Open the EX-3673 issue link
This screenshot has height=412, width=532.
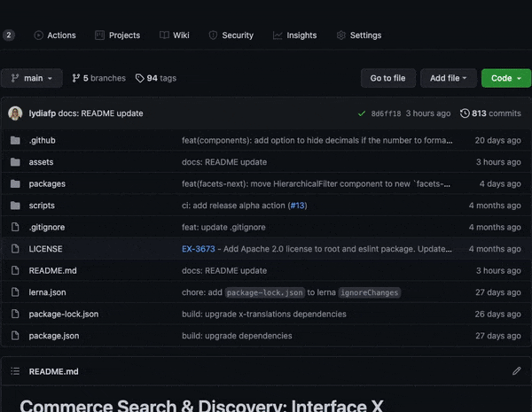tap(199, 249)
